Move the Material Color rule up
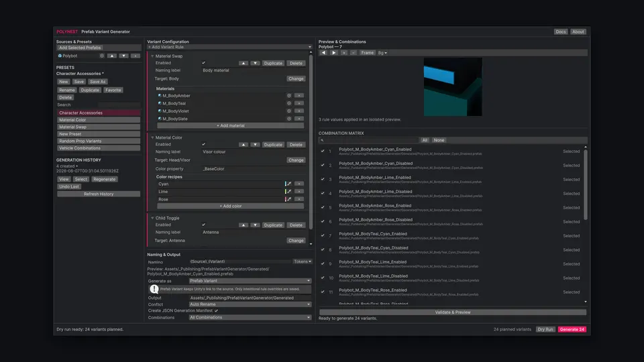Viewport: 644px width, 362px height. 244,145
